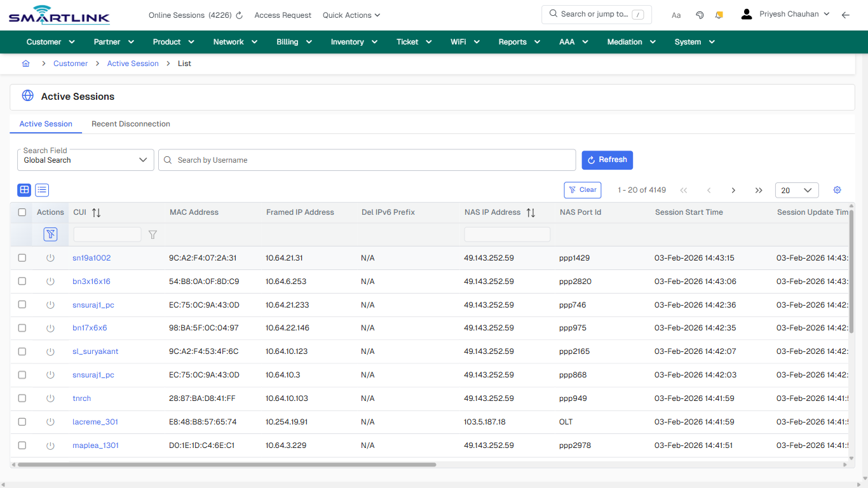
Task: Select the header row checkbox
Action: click(22, 212)
